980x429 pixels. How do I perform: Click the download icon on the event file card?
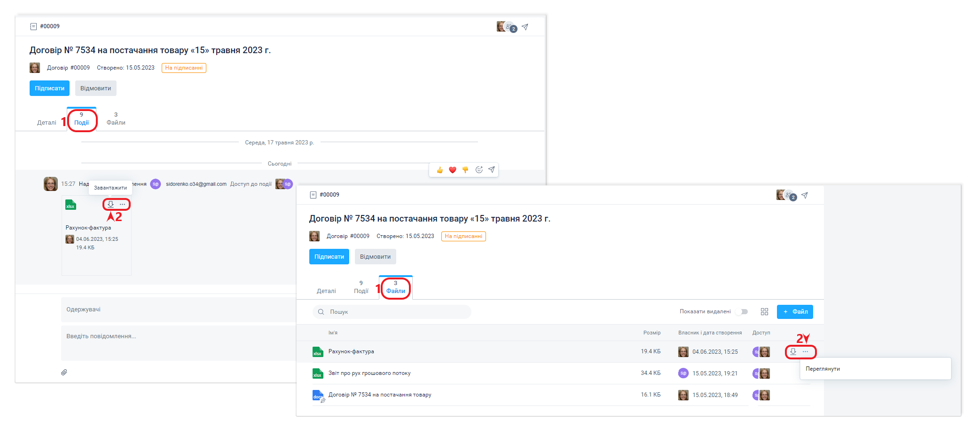coord(110,204)
